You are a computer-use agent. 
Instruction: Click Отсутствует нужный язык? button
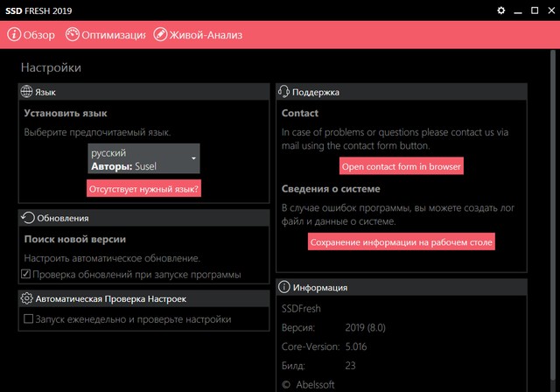pos(143,188)
